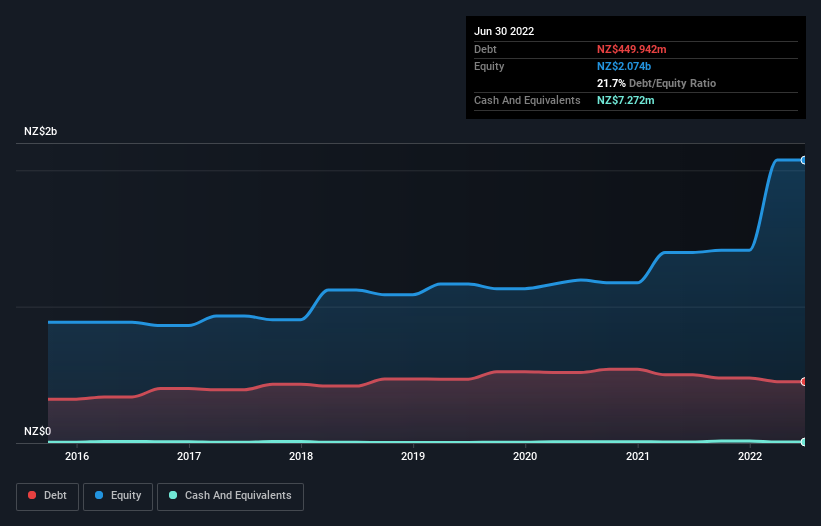Screen dimensions: 821x526
Task: Click the NZ$2.074b equity value
Action: click(x=624, y=66)
